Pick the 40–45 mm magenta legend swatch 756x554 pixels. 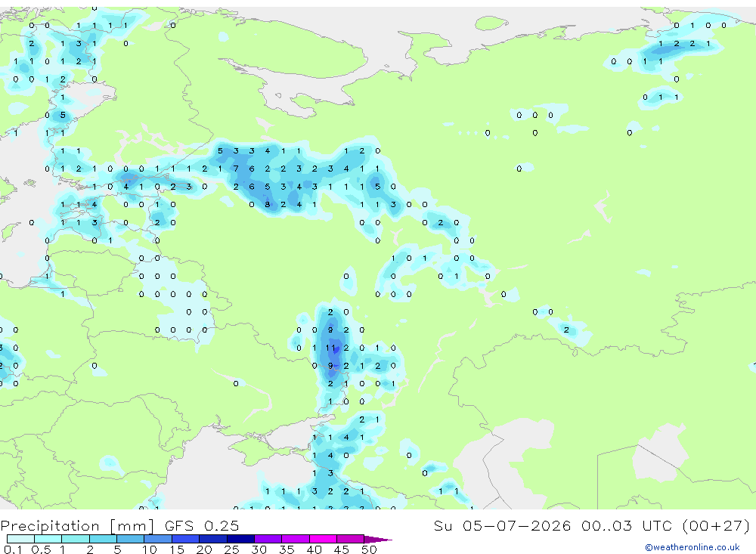[323, 539]
